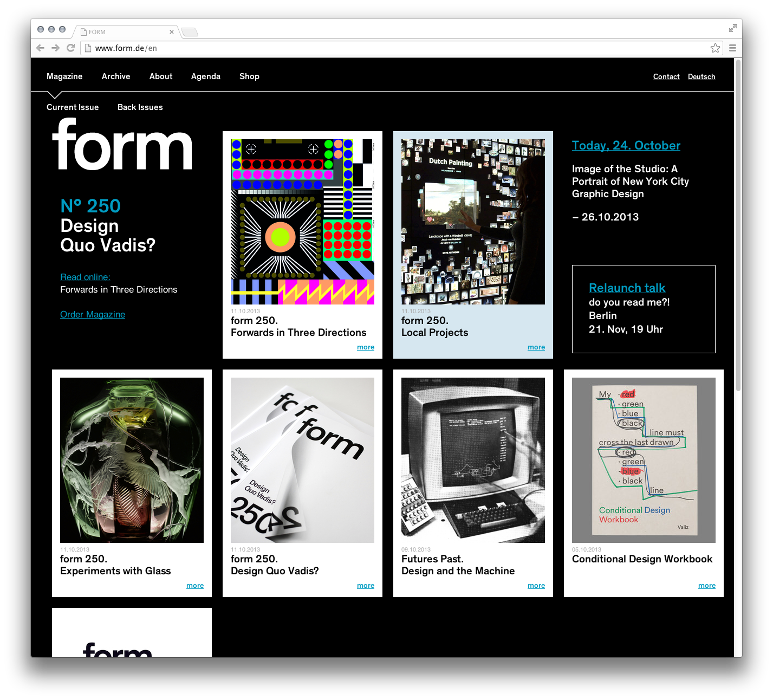Click more under Local Projects
Image resolution: width=773 pixels, height=700 pixels.
coord(536,347)
